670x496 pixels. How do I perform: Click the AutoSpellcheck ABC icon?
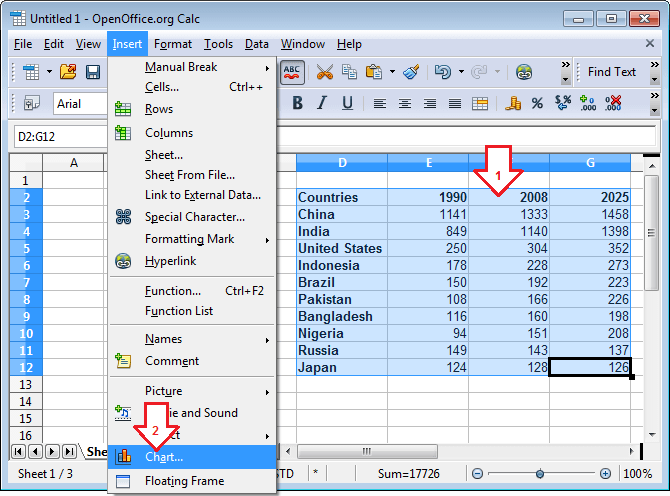point(292,72)
